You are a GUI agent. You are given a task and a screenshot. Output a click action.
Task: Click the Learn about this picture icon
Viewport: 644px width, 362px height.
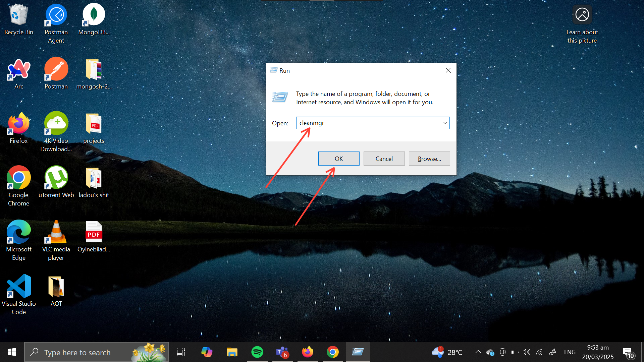582,15
